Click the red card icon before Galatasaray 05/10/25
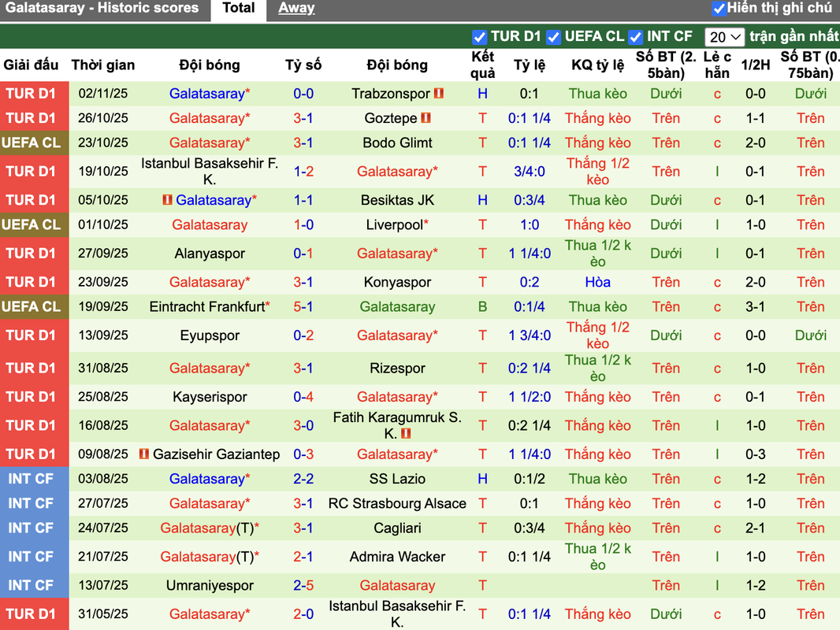This screenshot has height=630, width=840. (x=167, y=200)
